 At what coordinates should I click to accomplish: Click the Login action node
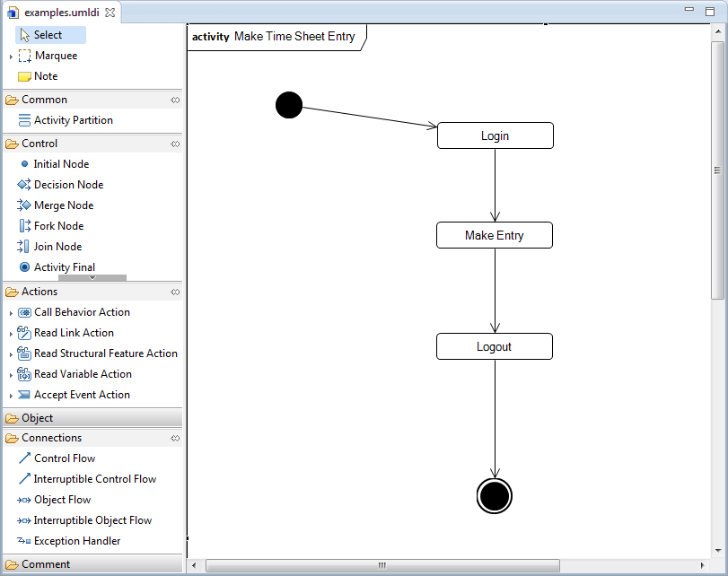495,135
